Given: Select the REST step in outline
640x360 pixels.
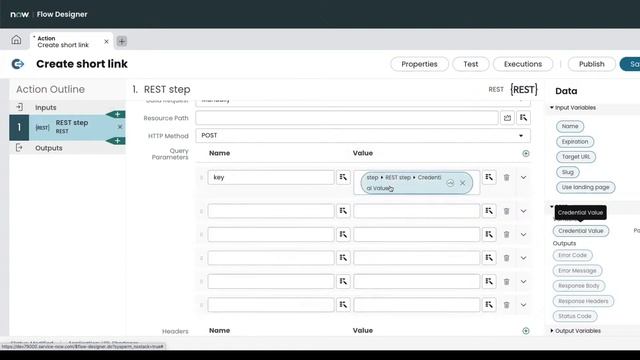Looking at the screenshot, I should (67, 127).
